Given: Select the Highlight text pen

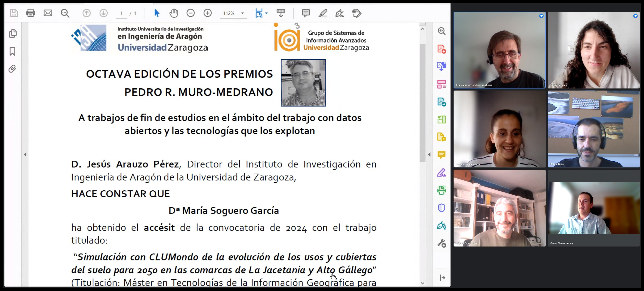Looking at the screenshot, I should pyautogui.click(x=323, y=13).
